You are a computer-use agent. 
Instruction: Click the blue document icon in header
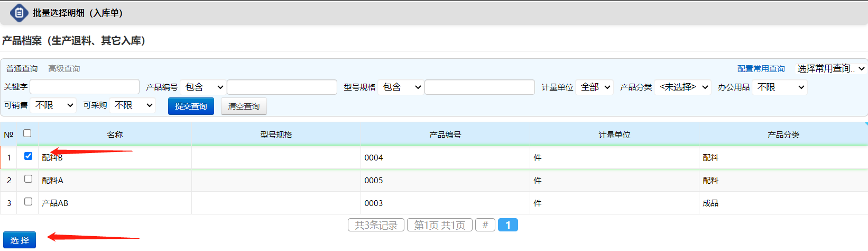[19, 13]
